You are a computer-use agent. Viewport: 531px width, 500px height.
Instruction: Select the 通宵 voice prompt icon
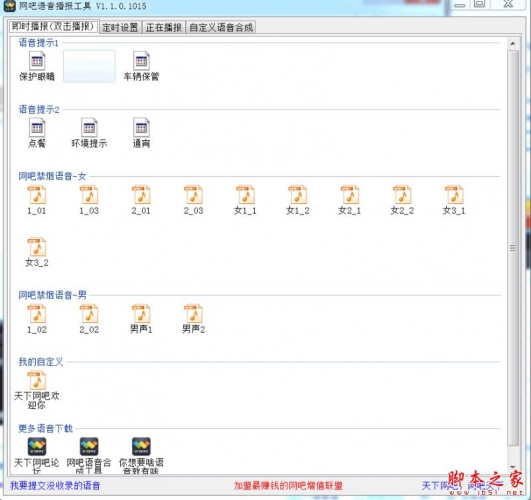[x=141, y=133]
